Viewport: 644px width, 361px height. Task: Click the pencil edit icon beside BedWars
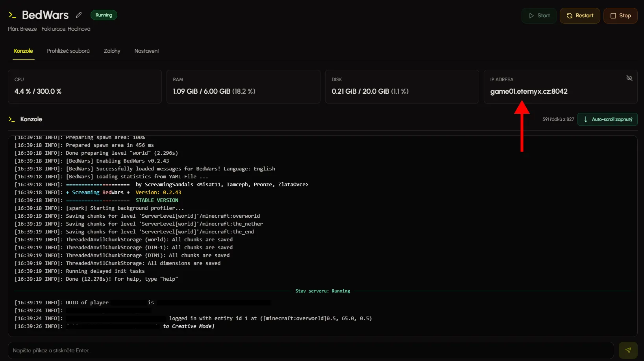click(79, 15)
